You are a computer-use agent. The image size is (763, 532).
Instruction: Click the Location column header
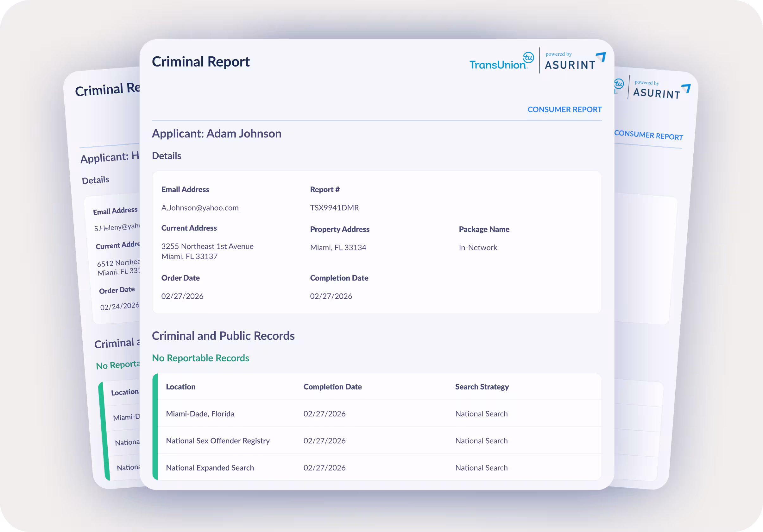[x=180, y=387]
